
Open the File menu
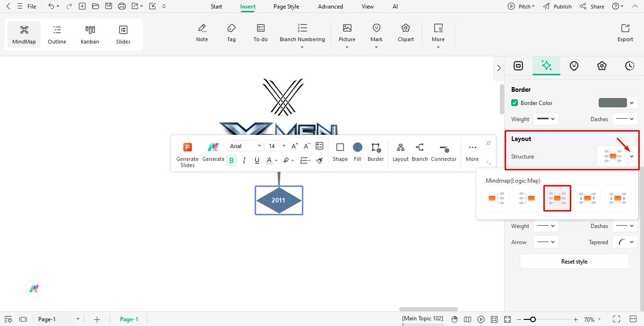click(x=27, y=7)
